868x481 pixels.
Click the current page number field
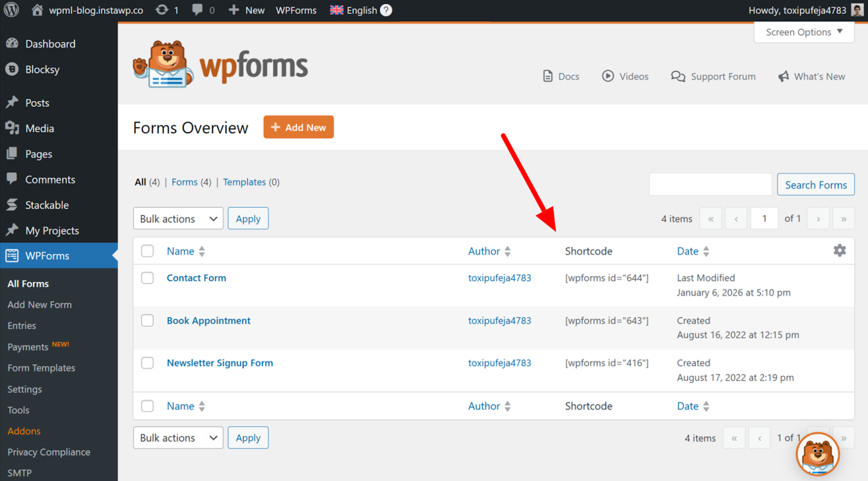[x=764, y=219]
